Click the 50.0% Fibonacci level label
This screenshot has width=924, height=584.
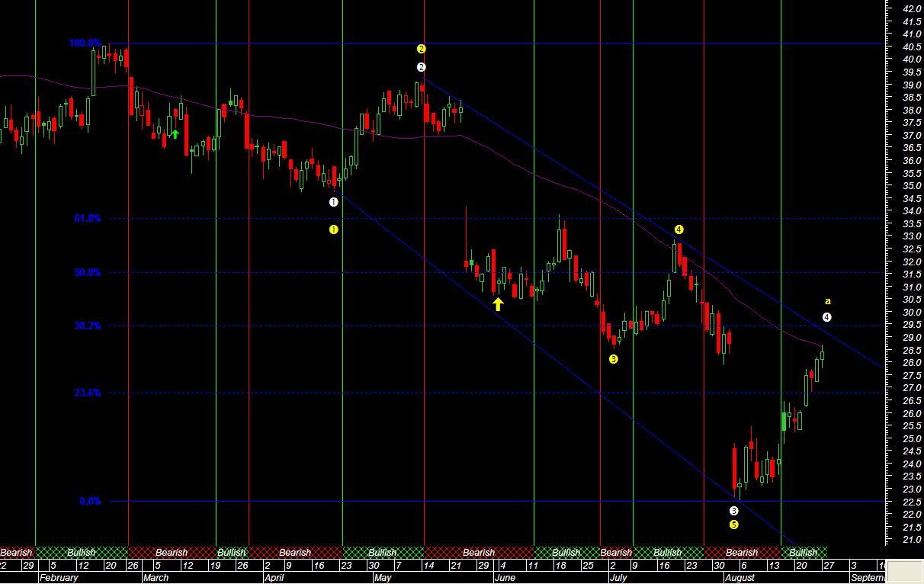click(88, 272)
